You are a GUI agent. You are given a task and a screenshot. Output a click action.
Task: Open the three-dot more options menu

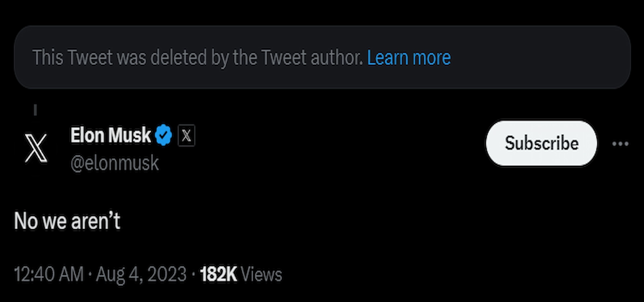[620, 144]
